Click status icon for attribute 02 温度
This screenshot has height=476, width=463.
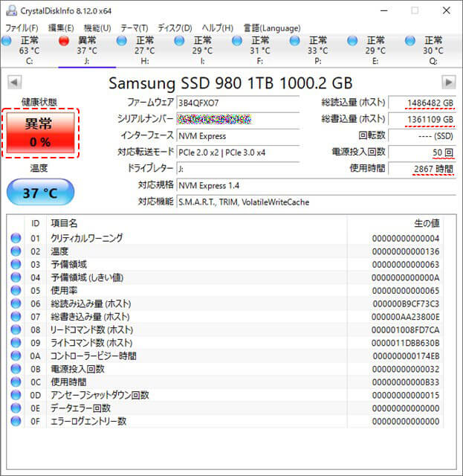(16, 251)
